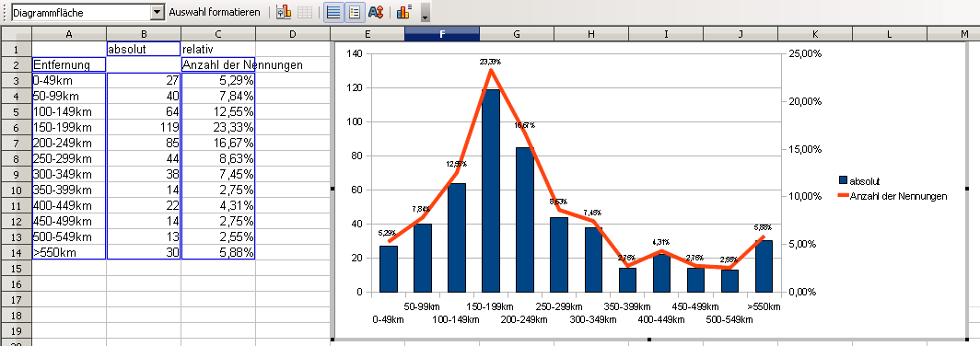
Task: Open the chart type icon
Action: point(284,12)
